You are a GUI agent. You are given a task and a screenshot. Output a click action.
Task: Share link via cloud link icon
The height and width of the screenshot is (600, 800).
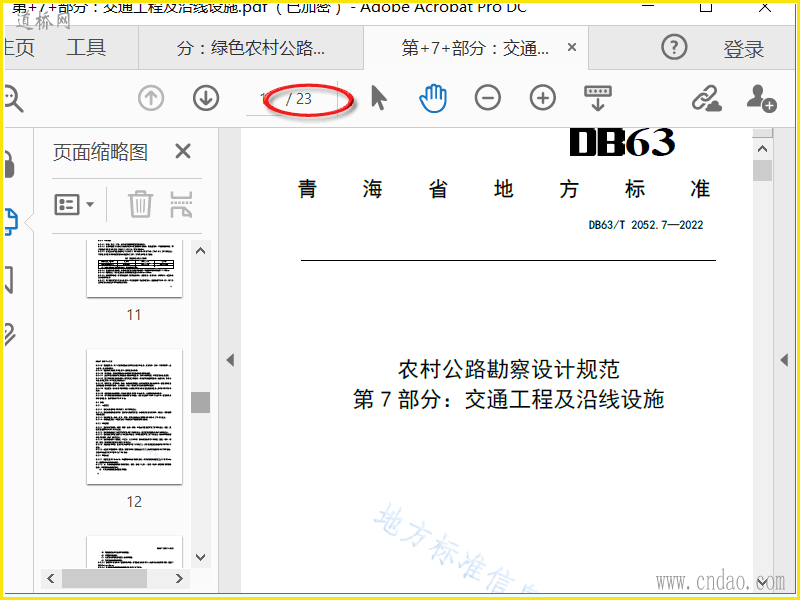707,98
